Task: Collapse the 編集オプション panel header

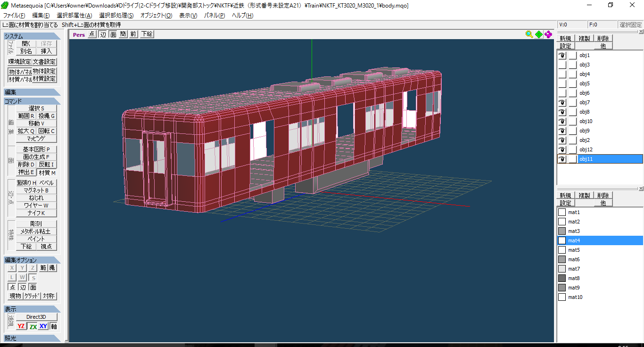Action: 33,260
